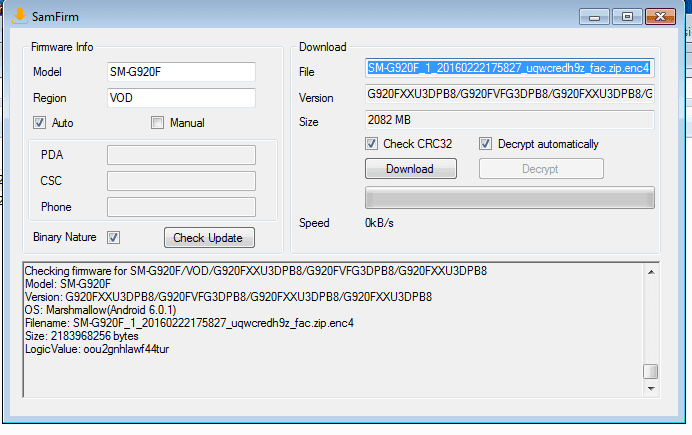
Task: Click the Check Update button
Action: (209, 238)
